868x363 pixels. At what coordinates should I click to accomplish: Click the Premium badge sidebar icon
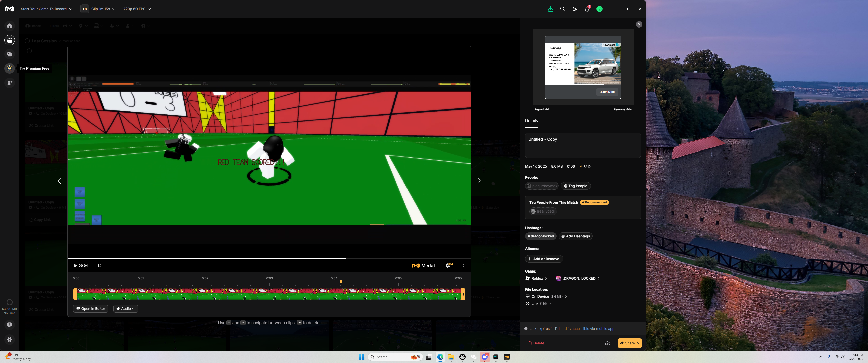(9, 68)
